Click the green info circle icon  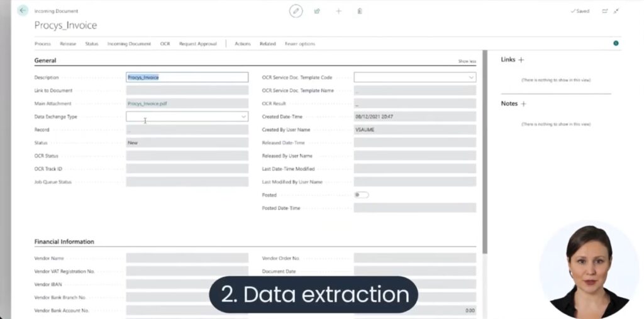point(616,43)
